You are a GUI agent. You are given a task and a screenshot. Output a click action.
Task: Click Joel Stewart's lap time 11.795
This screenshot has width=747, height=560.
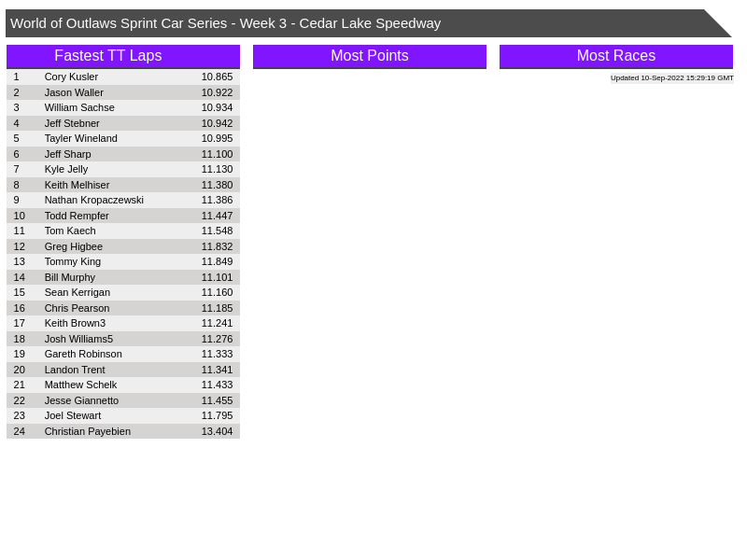tap(217, 415)
